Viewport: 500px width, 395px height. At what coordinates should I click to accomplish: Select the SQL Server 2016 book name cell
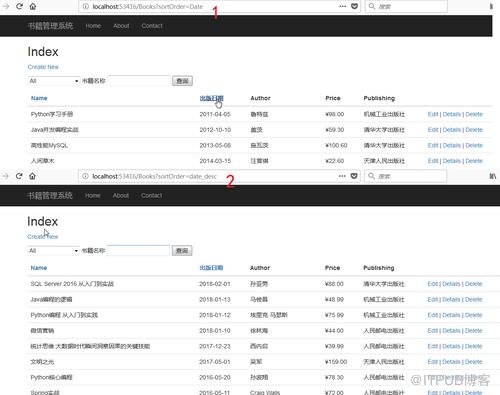click(x=72, y=284)
